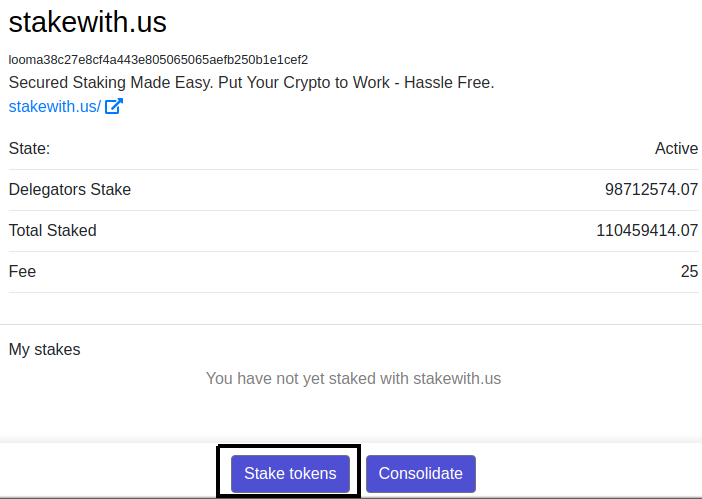Click the Delegators Stake label
This screenshot has height=499, width=702.
click(x=70, y=189)
